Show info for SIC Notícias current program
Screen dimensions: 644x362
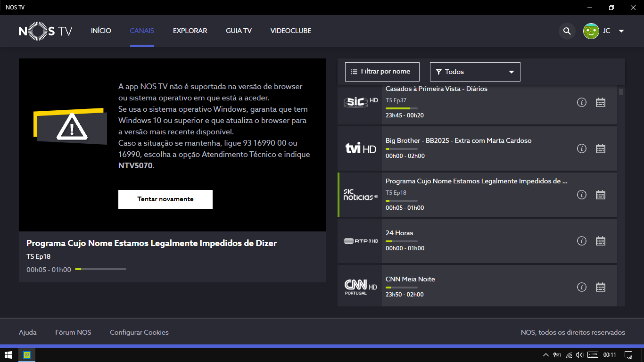pos(582,195)
